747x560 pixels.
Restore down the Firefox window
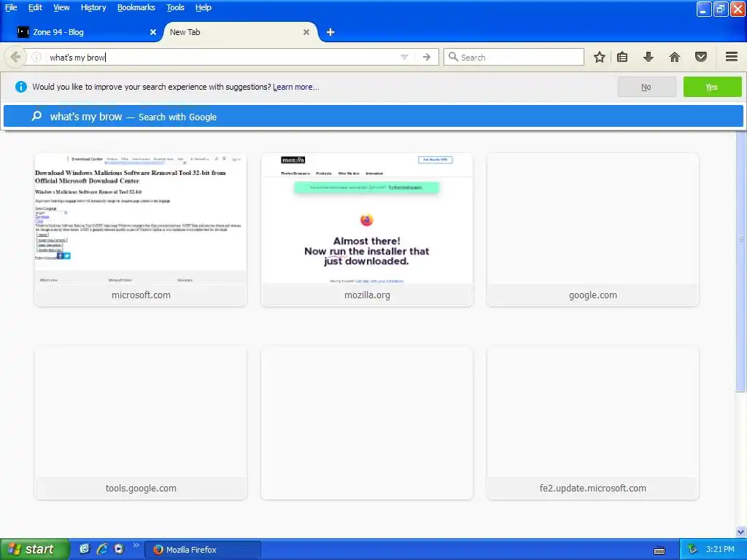pyautogui.click(x=720, y=9)
